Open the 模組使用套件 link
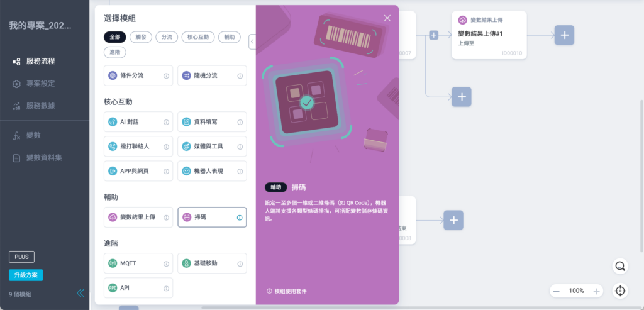The height and width of the screenshot is (310, 644). pos(287,291)
